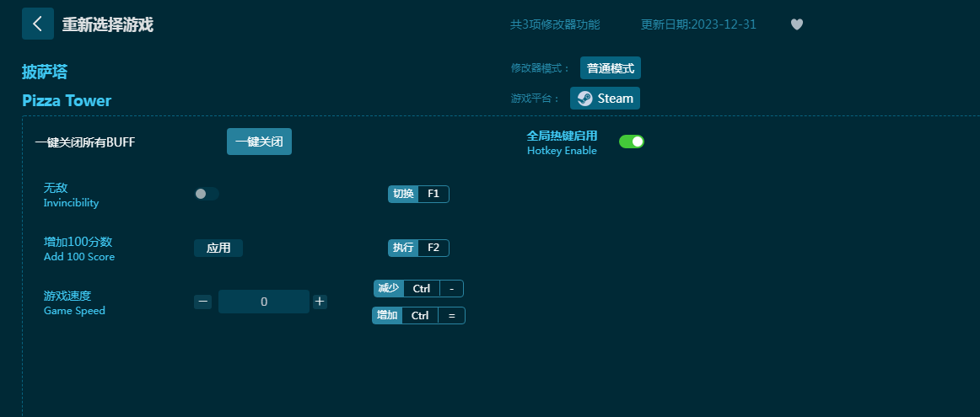Click the 共3项修改器功能 text
Image resolution: width=980 pixels, height=417 pixels.
click(555, 24)
